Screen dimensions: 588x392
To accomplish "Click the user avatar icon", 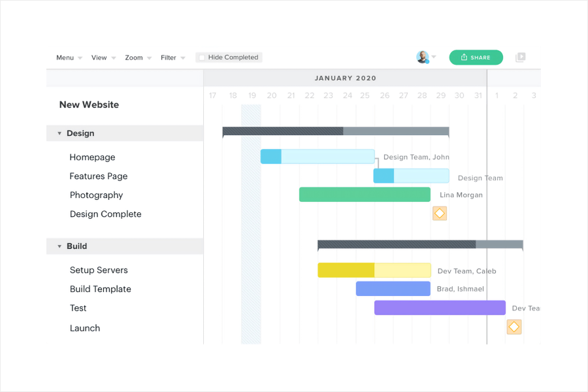I will [423, 57].
